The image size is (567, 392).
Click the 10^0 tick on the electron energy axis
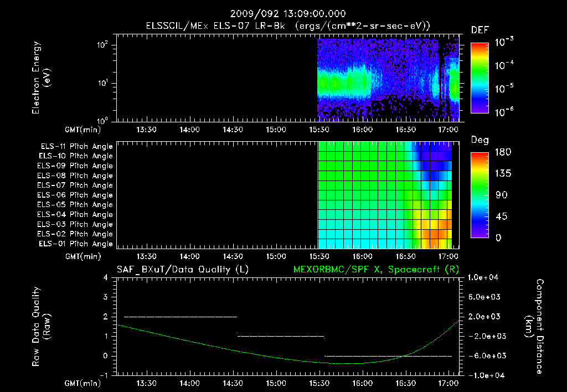(102, 120)
